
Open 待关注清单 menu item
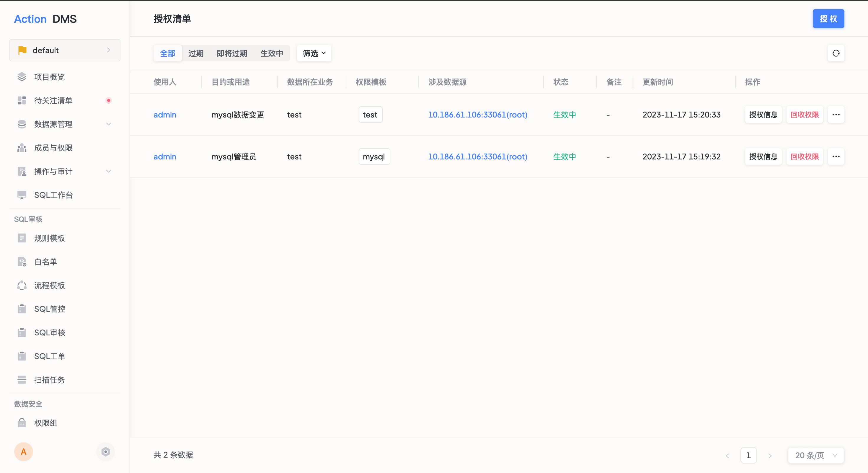point(65,100)
